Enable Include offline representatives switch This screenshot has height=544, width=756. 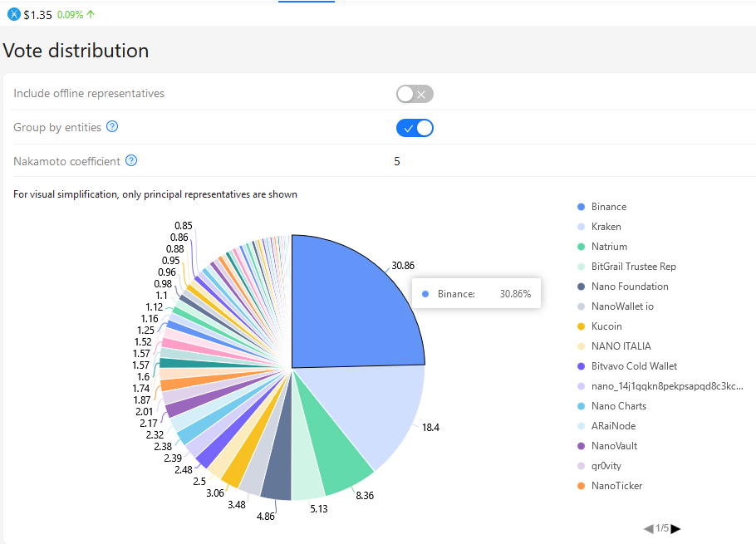coord(415,94)
